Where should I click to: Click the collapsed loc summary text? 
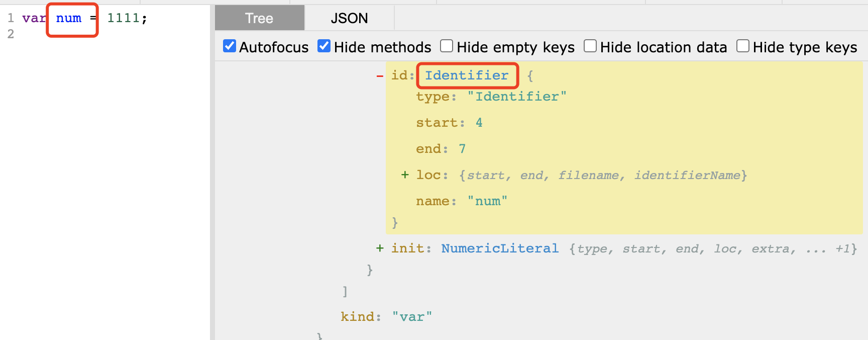pos(603,175)
